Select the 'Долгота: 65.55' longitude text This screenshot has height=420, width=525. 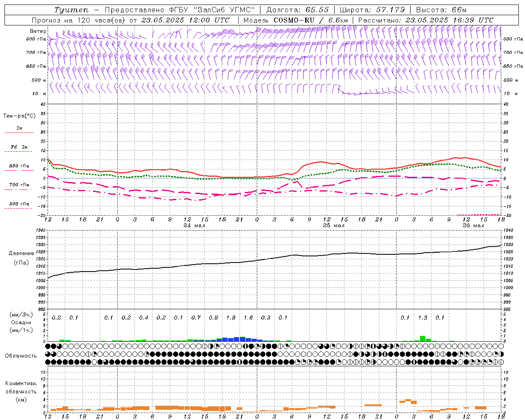(x=297, y=10)
